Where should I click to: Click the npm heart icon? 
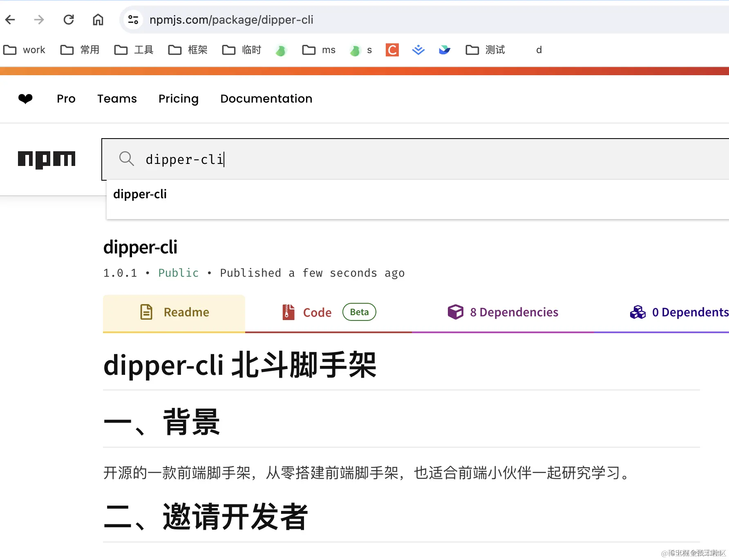(25, 99)
